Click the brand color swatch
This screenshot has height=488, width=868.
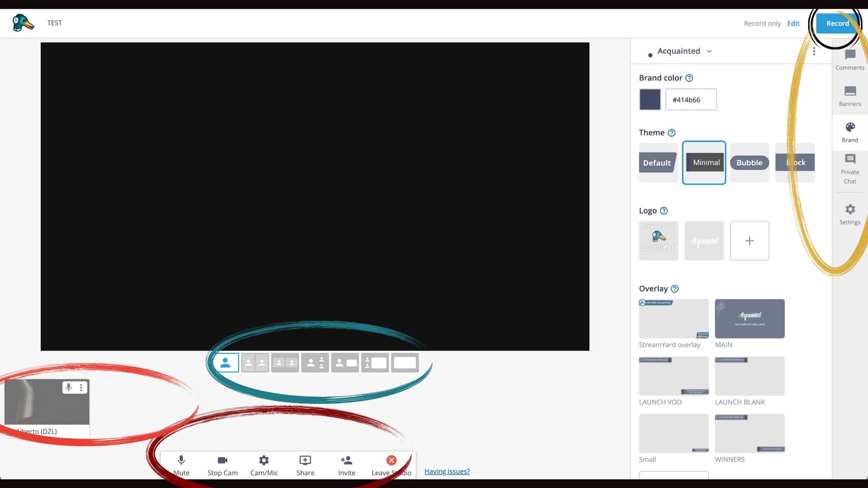[x=650, y=99]
